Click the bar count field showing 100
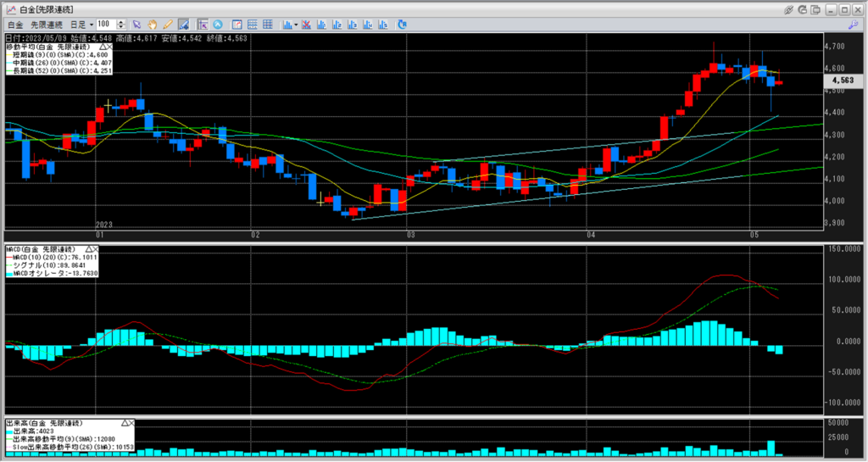Viewport: 868px width, 462px height. pos(108,25)
